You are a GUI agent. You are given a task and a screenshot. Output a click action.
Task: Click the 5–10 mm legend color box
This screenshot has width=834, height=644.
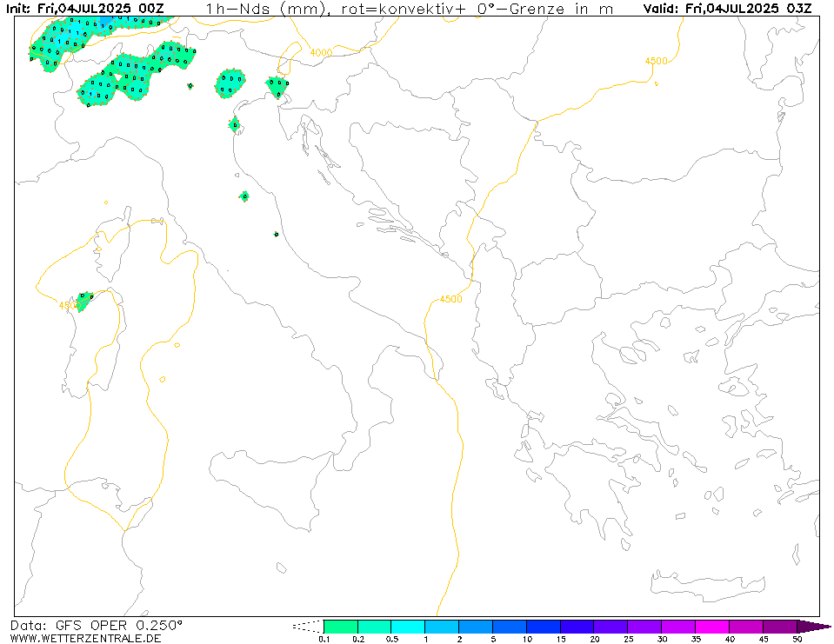click(510, 627)
